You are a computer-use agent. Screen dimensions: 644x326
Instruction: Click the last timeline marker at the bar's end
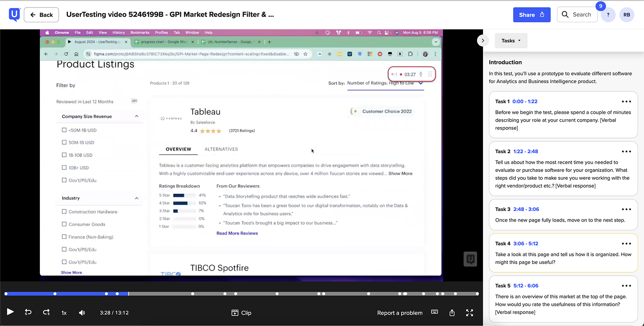[478, 294]
